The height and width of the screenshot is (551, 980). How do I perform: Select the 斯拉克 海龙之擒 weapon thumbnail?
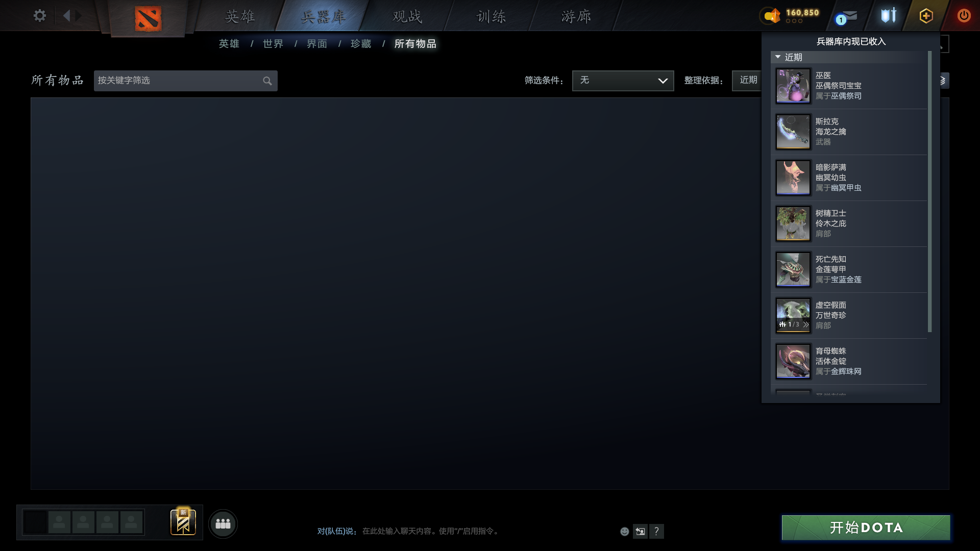[793, 132]
